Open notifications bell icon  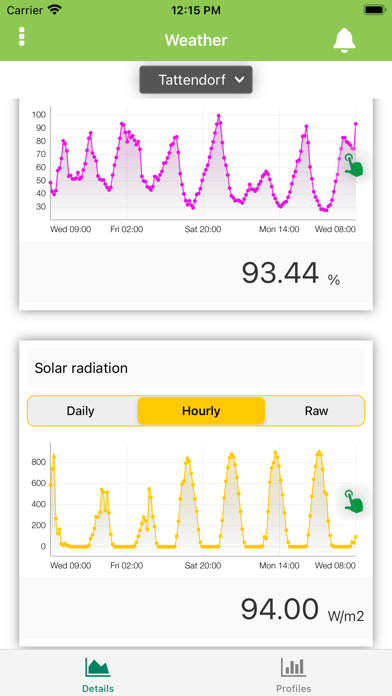click(344, 40)
